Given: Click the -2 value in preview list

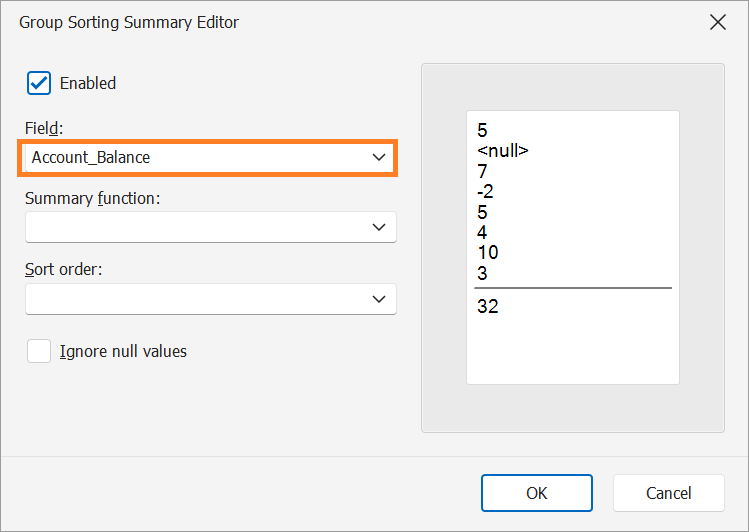Looking at the screenshot, I should tap(485, 192).
